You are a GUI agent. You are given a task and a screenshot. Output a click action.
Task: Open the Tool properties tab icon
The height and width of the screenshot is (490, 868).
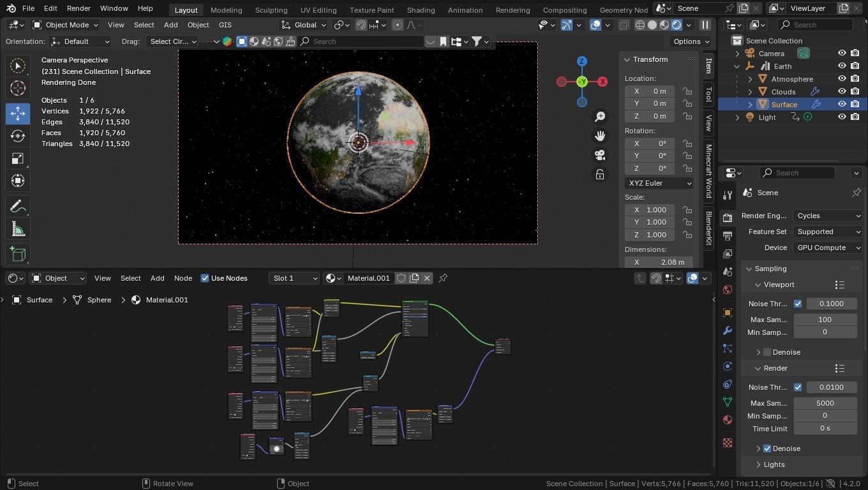tap(728, 195)
